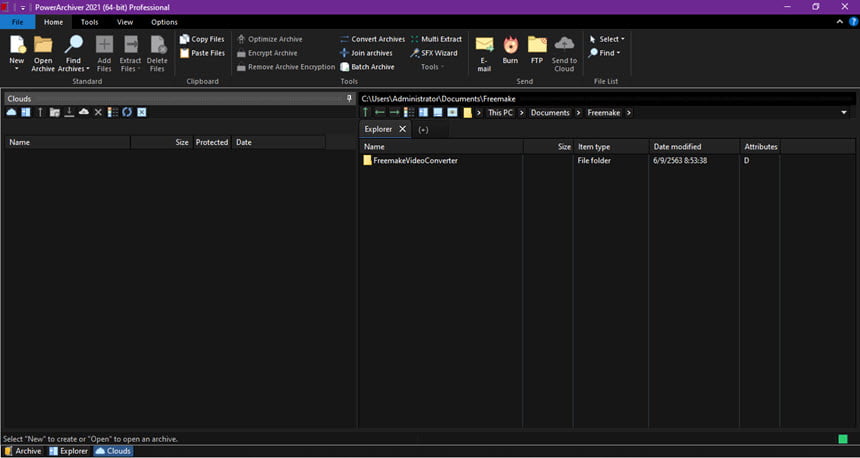This screenshot has height=458, width=860.
Task: Click Paste Files in Clipboard group
Action: (202, 53)
